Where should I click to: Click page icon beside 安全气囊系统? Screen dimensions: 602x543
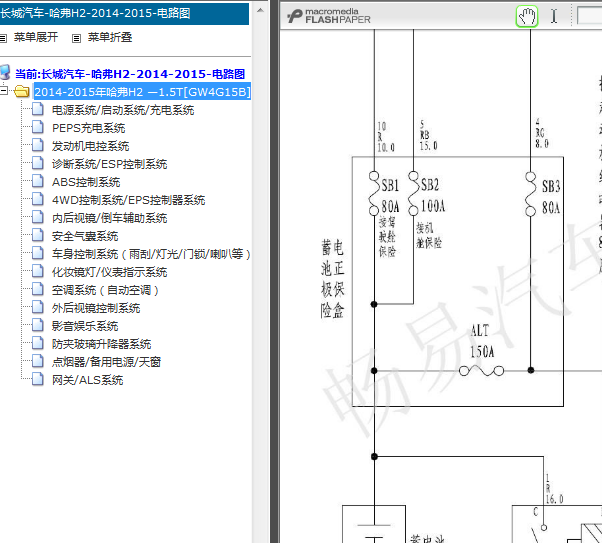pos(38,235)
